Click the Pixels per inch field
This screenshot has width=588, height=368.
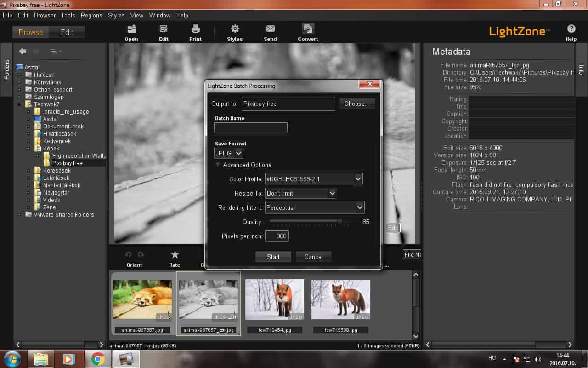[x=277, y=236]
